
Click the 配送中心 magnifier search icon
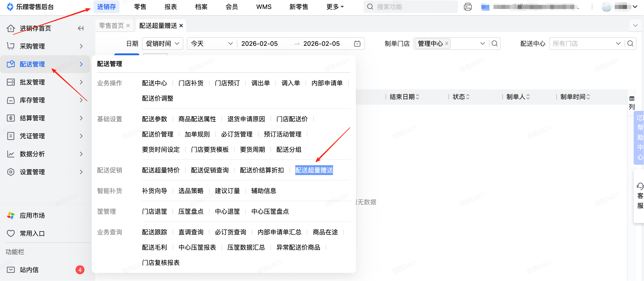[x=630, y=44]
